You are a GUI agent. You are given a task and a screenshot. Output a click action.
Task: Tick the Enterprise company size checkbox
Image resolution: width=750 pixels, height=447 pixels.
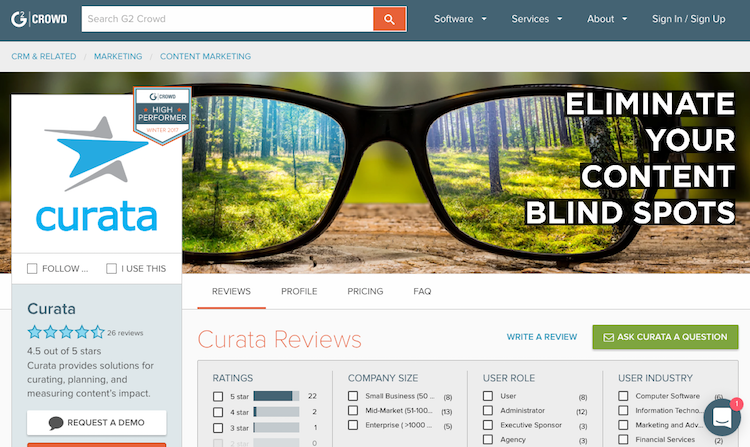click(x=353, y=425)
